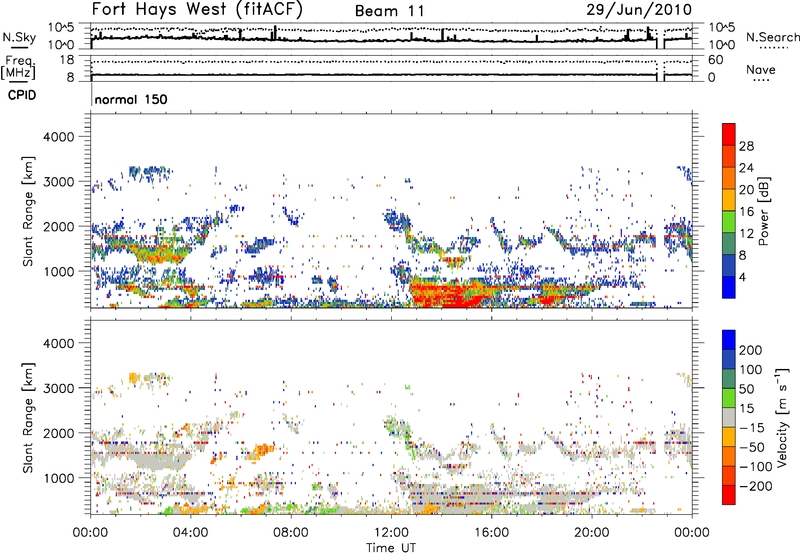
Task: Pick the gray Velocity colorbar segment between 15 and -15
Action: tap(729, 418)
